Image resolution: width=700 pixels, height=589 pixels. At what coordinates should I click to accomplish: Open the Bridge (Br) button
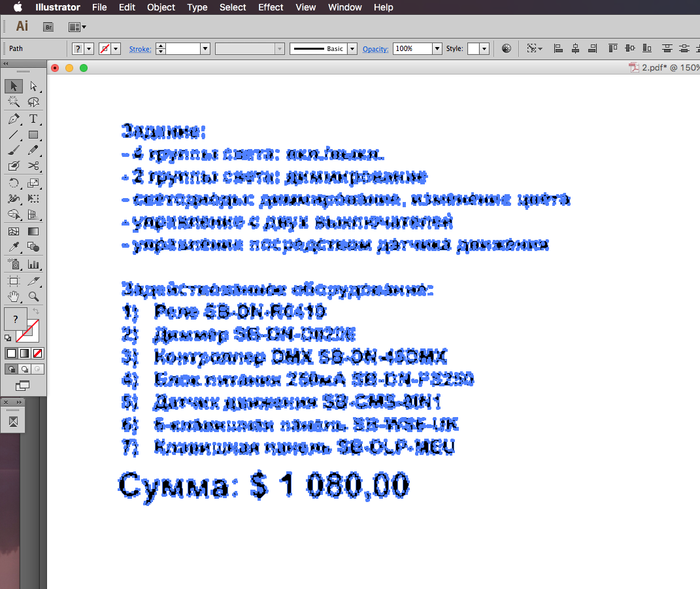tap(48, 27)
